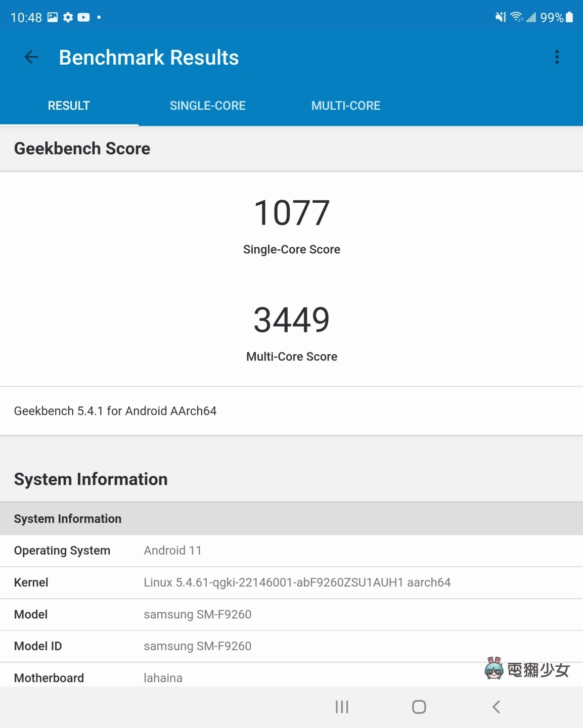
Task: Tap the 3449 multi-core score
Action: (x=292, y=320)
